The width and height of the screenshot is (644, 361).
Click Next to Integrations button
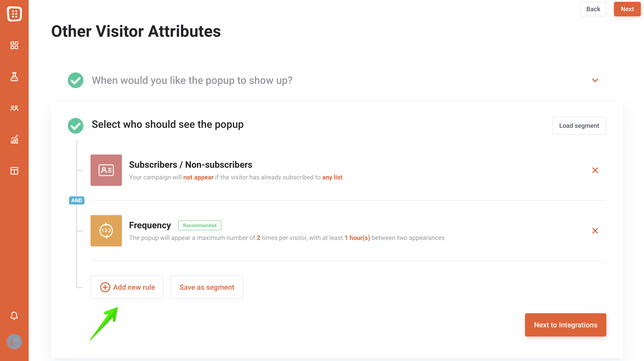click(x=566, y=325)
